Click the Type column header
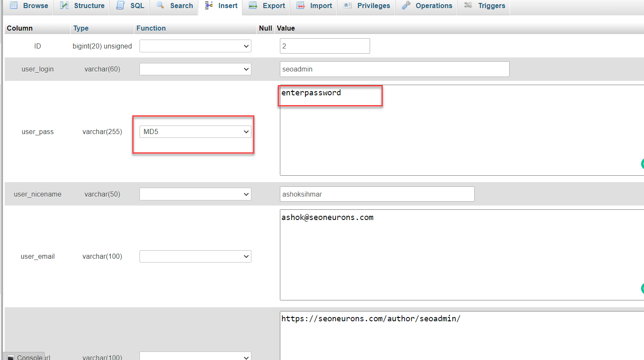The width and height of the screenshot is (644, 360). (81, 28)
